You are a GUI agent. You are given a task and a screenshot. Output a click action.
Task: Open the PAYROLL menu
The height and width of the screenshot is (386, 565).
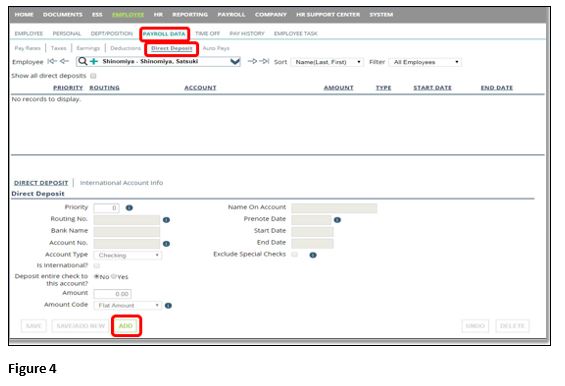(x=231, y=14)
